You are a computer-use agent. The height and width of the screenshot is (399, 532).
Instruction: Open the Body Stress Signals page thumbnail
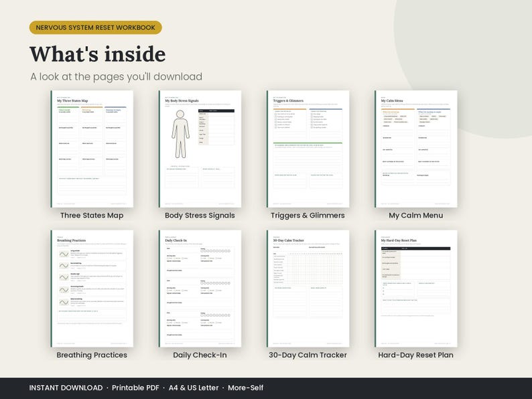pos(200,149)
